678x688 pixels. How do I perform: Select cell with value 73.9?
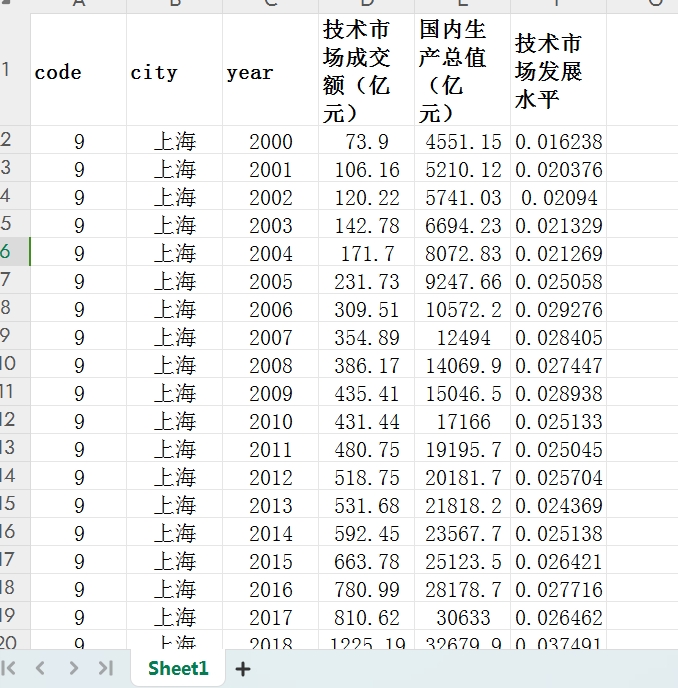[x=366, y=141]
